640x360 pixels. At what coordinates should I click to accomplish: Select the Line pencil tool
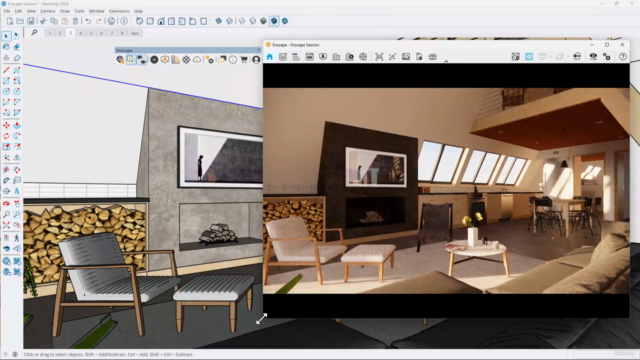(6, 70)
